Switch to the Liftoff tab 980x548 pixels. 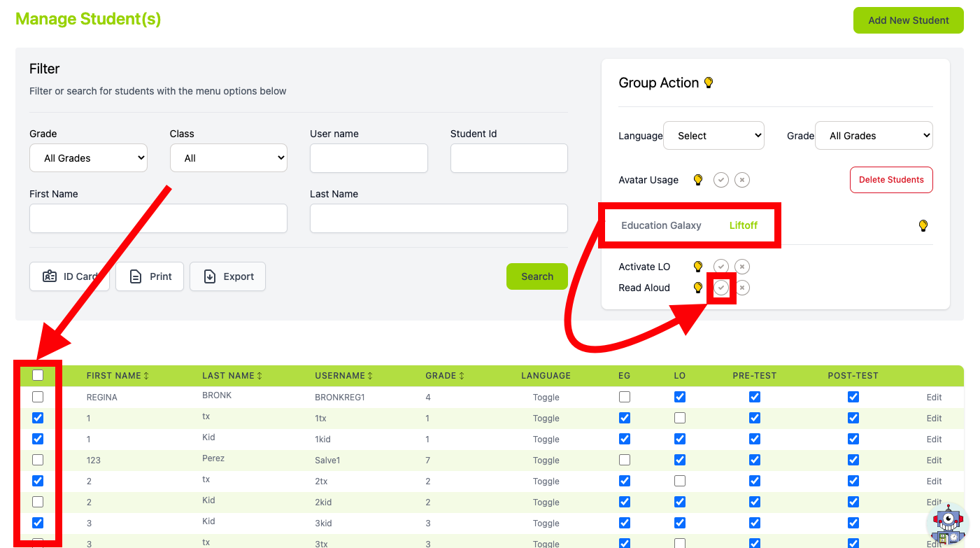[x=744, y=225]
